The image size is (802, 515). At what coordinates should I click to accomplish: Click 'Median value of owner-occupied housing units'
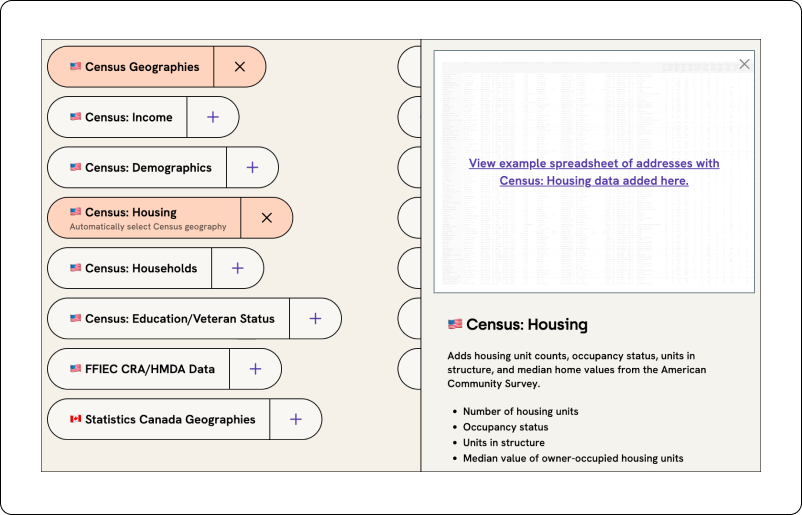[x=573, y=458]
